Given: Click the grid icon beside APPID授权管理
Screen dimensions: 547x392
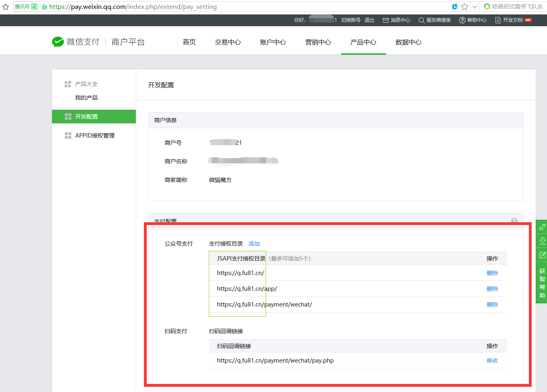Looking at the screenshot, I should tap(68, 136).
